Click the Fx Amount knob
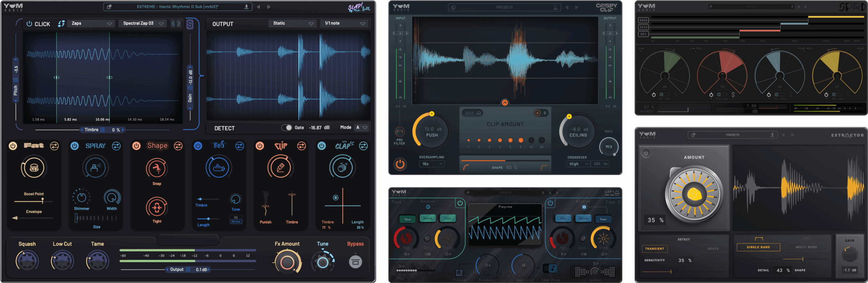Screen dimensions: 868x283 point(287,262)
